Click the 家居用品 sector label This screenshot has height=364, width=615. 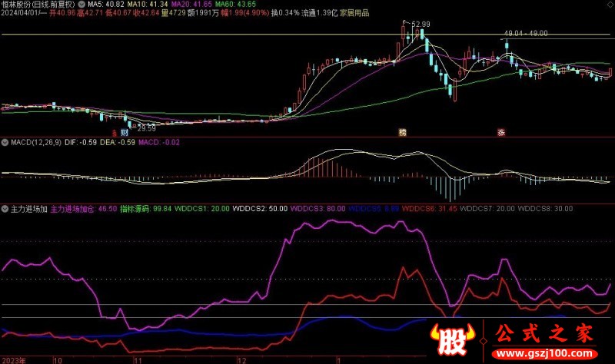pyautogui.click(x=354, y=13)
